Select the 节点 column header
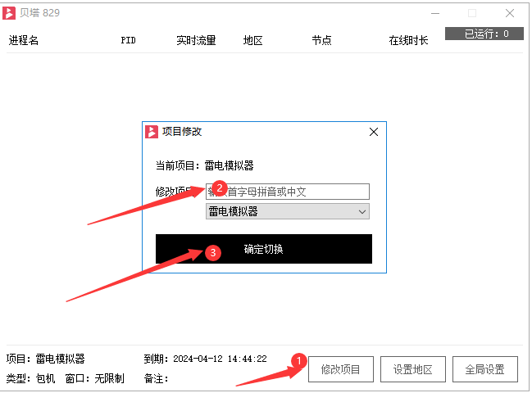This screenshot has width=532, height=393. pos(321,40)
